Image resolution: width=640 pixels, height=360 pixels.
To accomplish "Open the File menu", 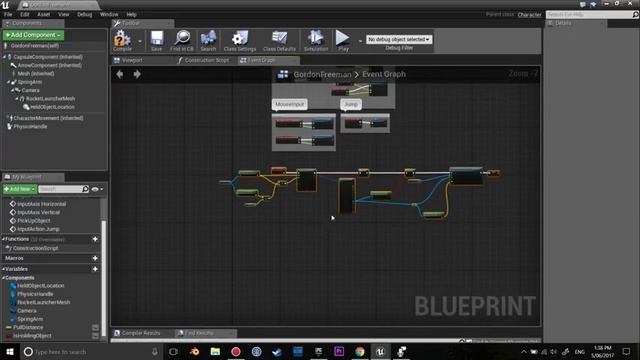I will tap(8, 14).
